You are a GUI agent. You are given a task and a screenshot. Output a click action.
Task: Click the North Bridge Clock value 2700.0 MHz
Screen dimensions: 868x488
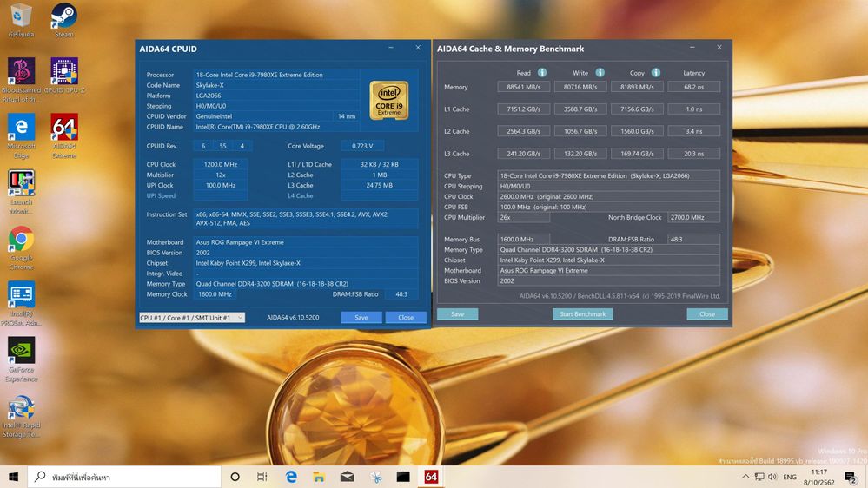(x=693, y=217)
